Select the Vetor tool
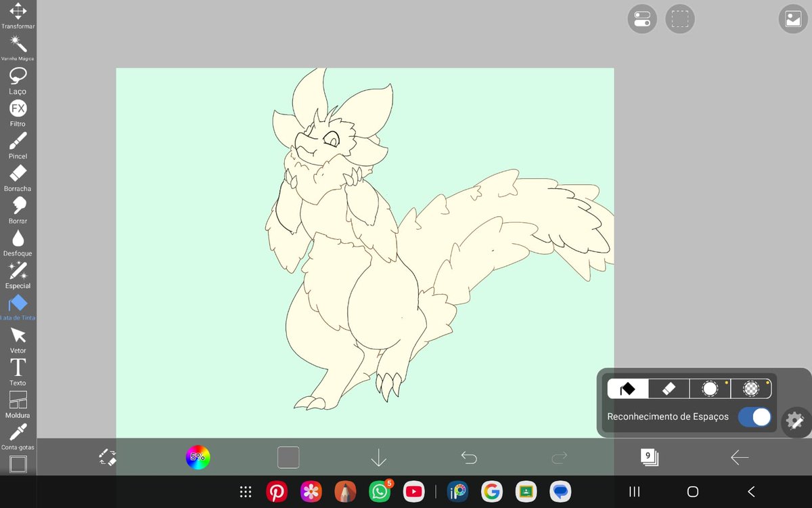This screenshot has width=812, height=508. click(x=18, y=339)
